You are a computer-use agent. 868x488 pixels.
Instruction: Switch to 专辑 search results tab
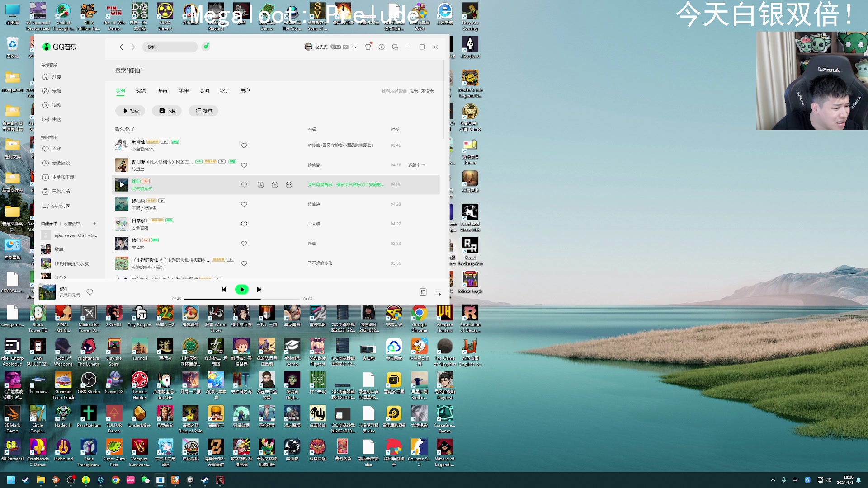162,91
